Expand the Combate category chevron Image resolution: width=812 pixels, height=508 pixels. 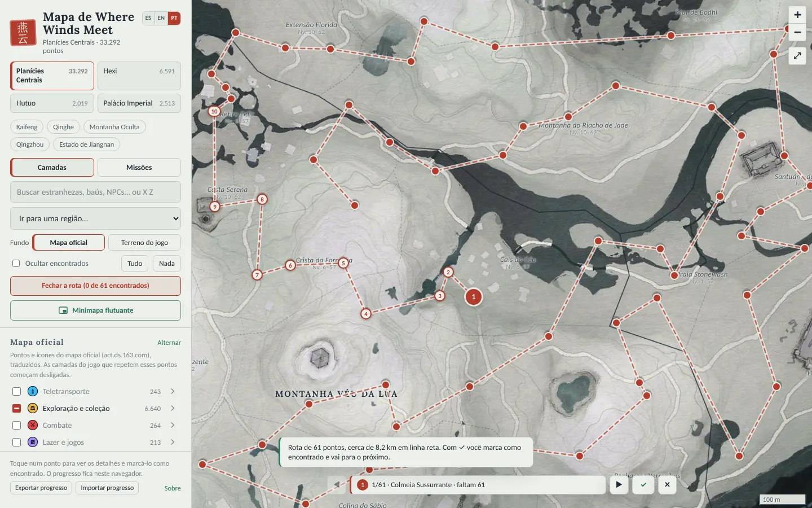pyautogui.click(x=173, y=425)
